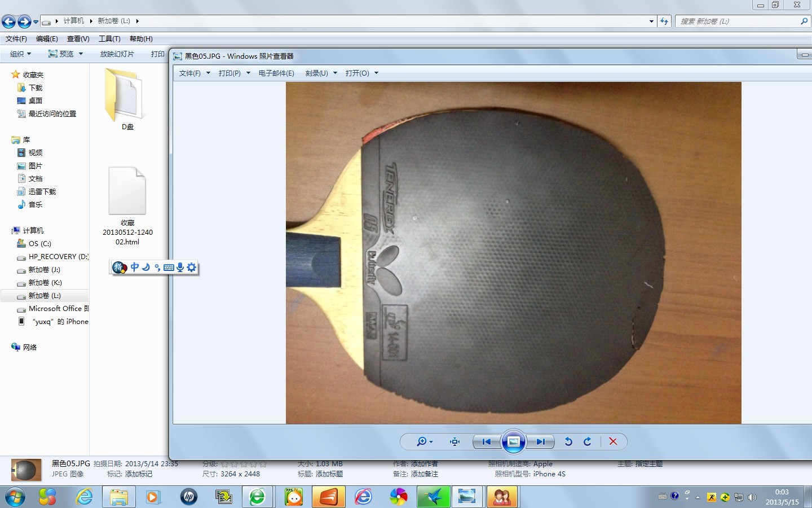Select 桌面 in favorites

[36, 100]
